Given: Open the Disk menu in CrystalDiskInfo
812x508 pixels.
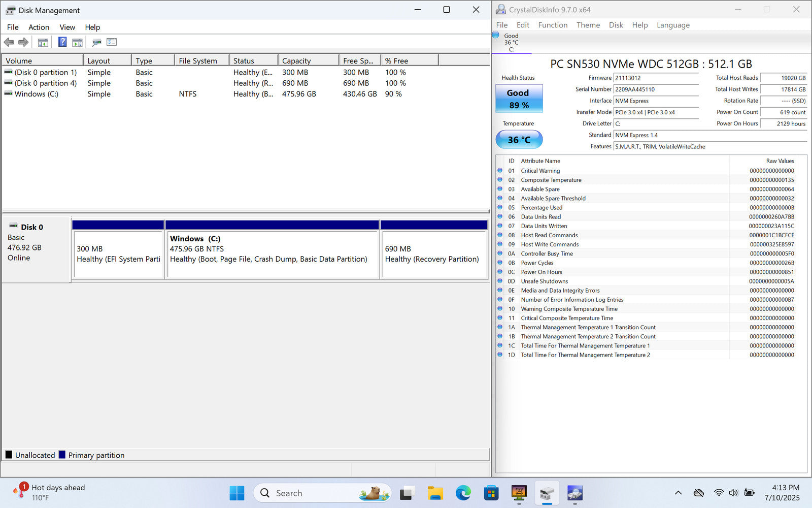Looking at the screenshot, I should [616, 25].
